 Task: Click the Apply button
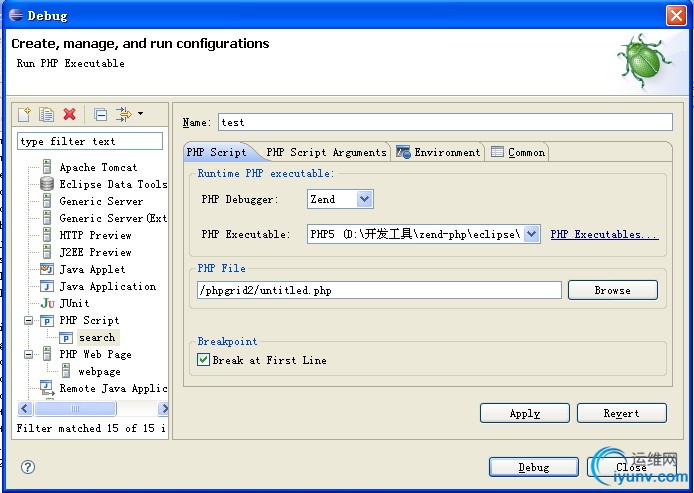point(524,413)
